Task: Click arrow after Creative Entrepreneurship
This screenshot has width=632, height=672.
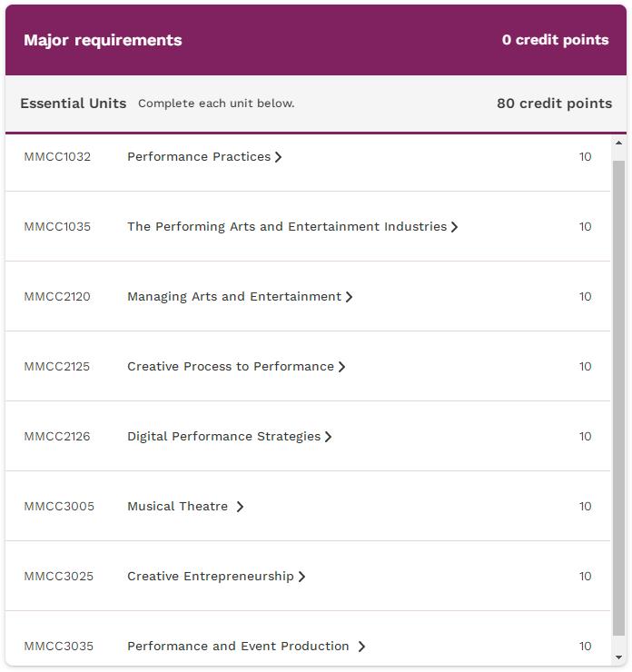Action: [x=301, y=577]
